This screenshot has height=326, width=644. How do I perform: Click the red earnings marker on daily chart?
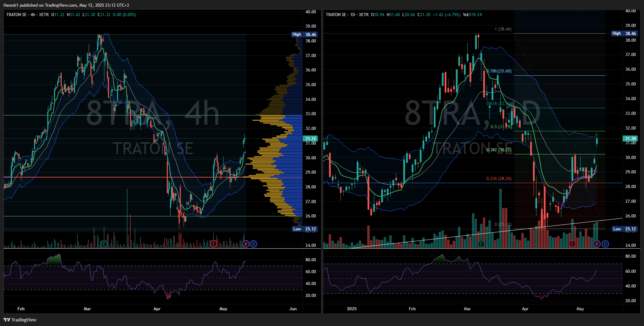(572, 244)
